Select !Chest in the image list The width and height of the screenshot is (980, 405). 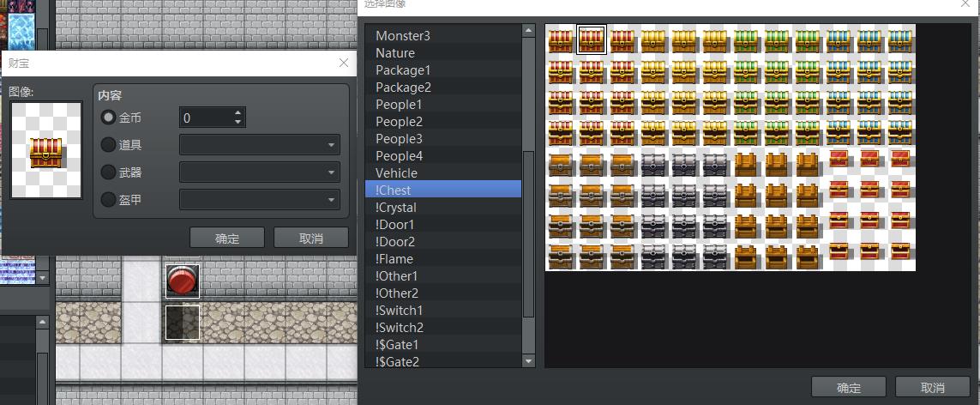[x=443, y=190]
